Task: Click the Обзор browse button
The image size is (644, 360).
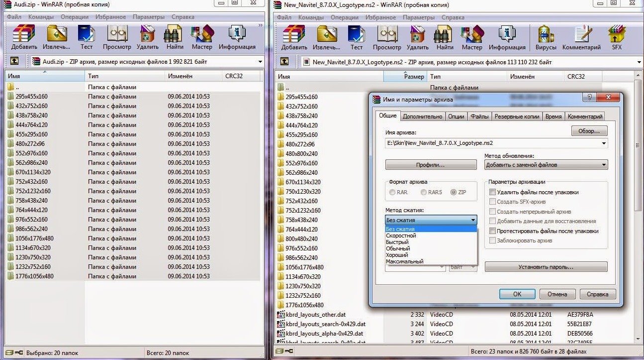Action: tap(589, 131)
